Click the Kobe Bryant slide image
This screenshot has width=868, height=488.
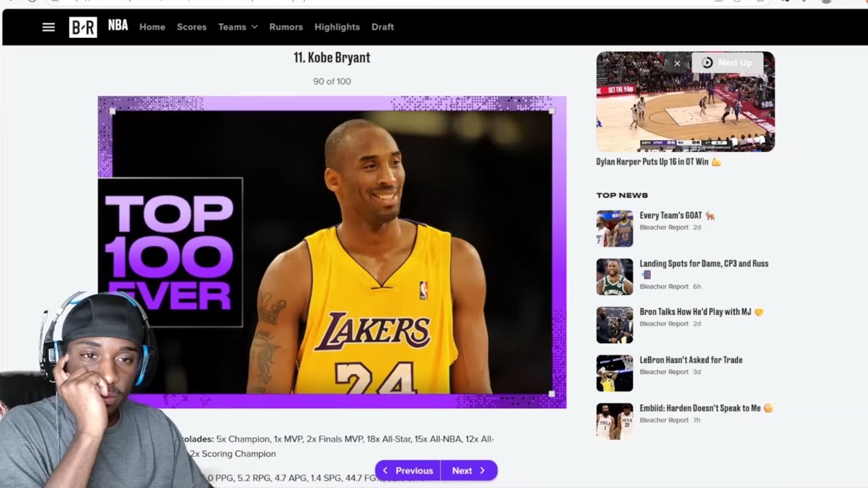coord(332,252)
